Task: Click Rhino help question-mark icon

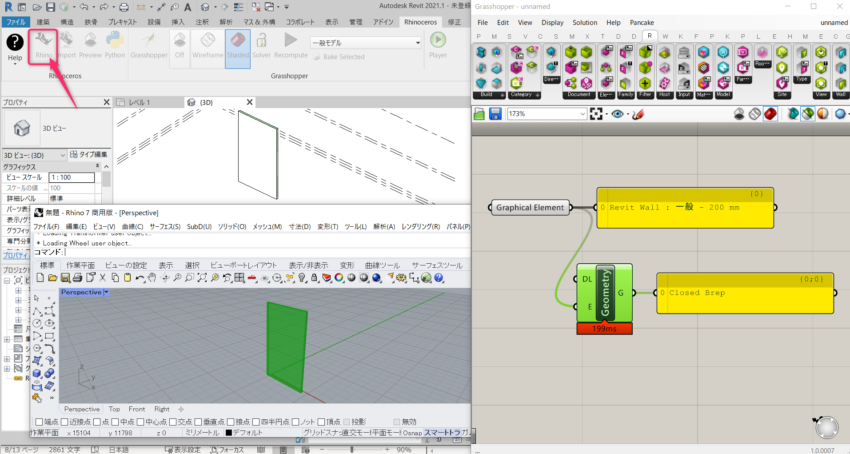Action: [x=439, y=278]
